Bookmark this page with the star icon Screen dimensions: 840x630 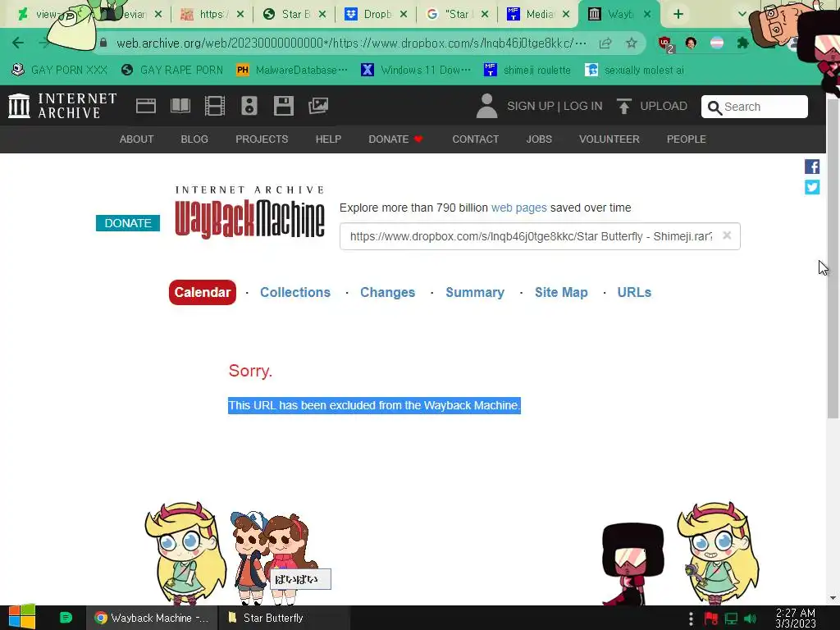[x=632, y=43]
